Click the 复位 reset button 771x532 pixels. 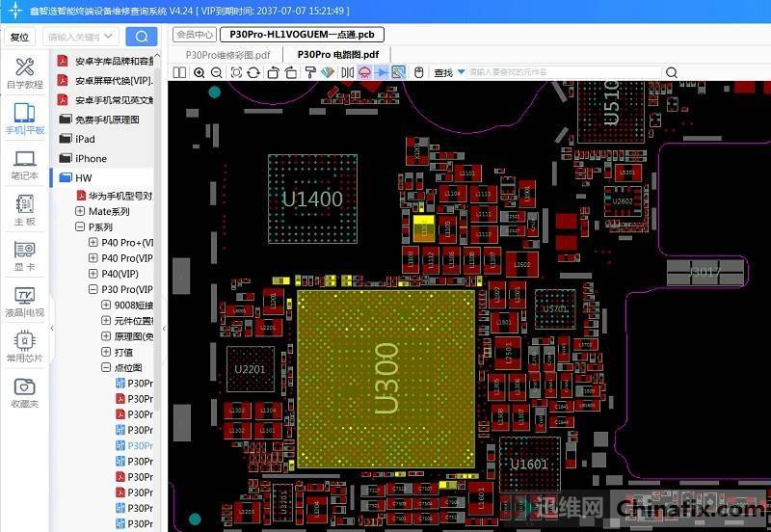(17, 38)
